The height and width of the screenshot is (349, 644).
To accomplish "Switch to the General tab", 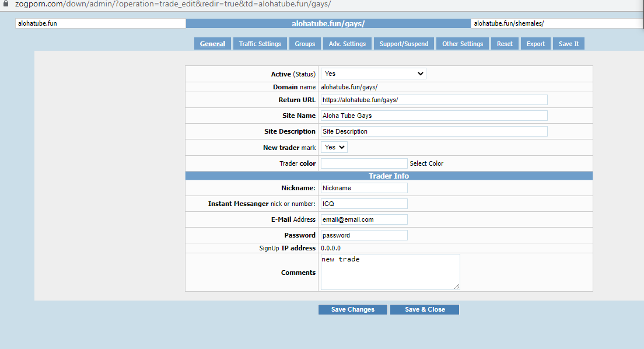I will (x=212, y=44).
